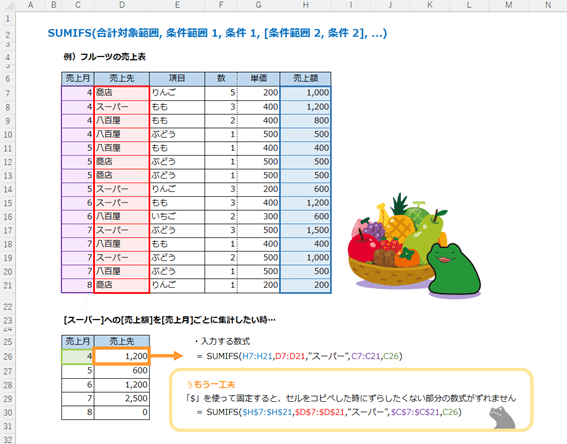567x444 pixels.
Task: Click the 1,500 sales amount cell
Action: pyautogui.click(x=306, y=230)
